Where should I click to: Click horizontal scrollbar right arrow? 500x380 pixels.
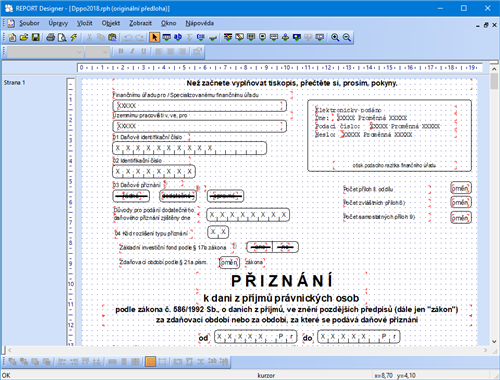click(x=486, y=350)
